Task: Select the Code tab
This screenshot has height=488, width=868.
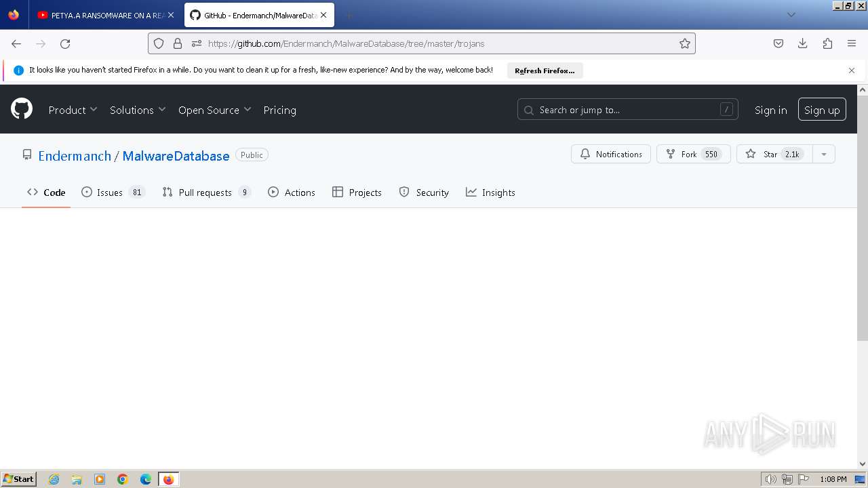Action: pos(46,192)
